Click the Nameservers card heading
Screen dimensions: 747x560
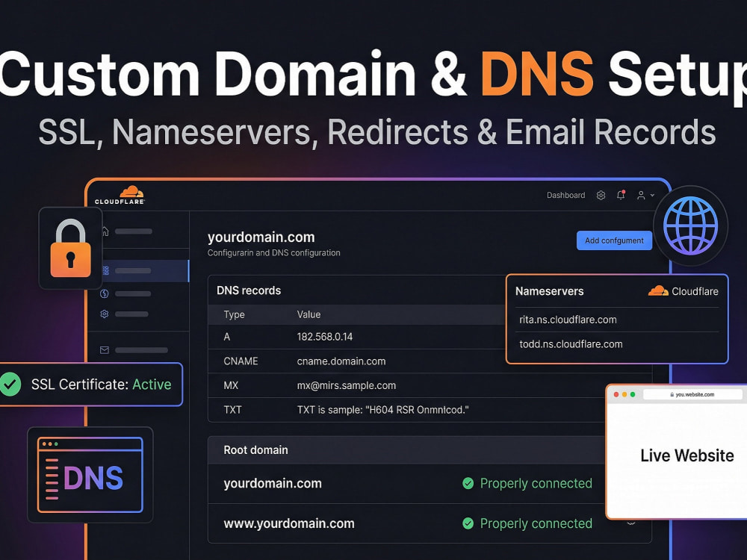pos(549,291)
